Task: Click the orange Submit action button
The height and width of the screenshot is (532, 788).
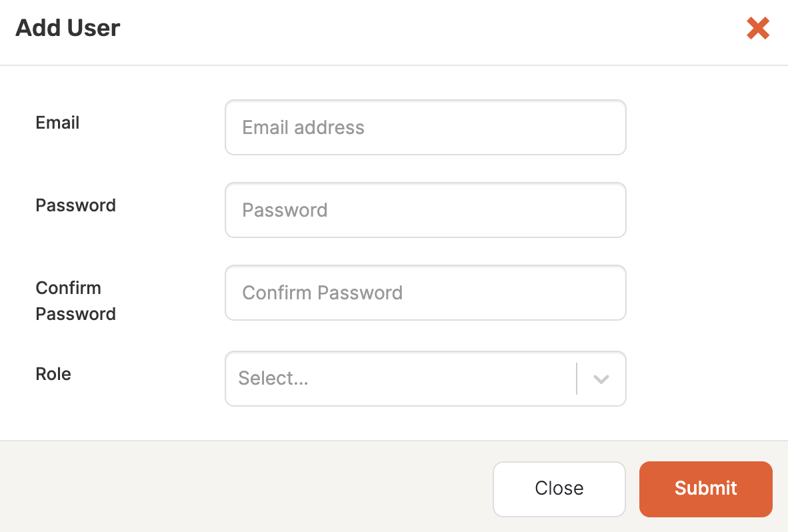Action: [705, 489]
